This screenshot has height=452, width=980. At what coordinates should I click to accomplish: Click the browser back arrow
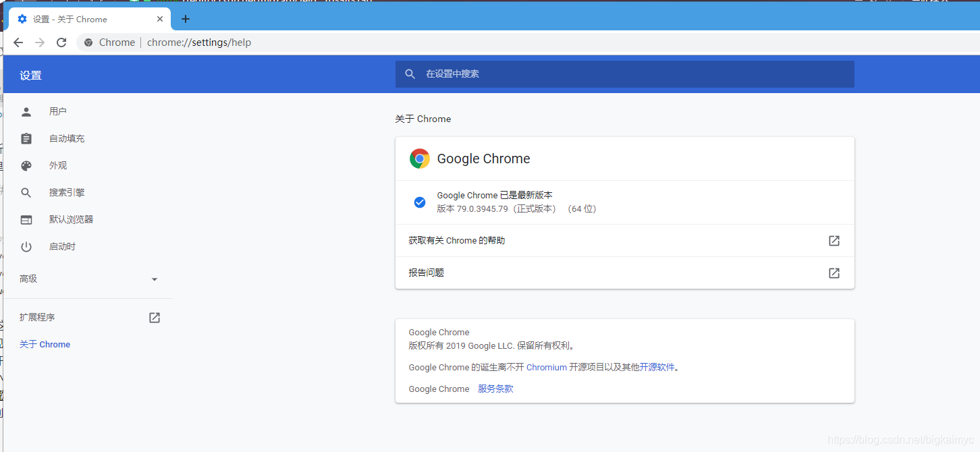pos(18,43)
